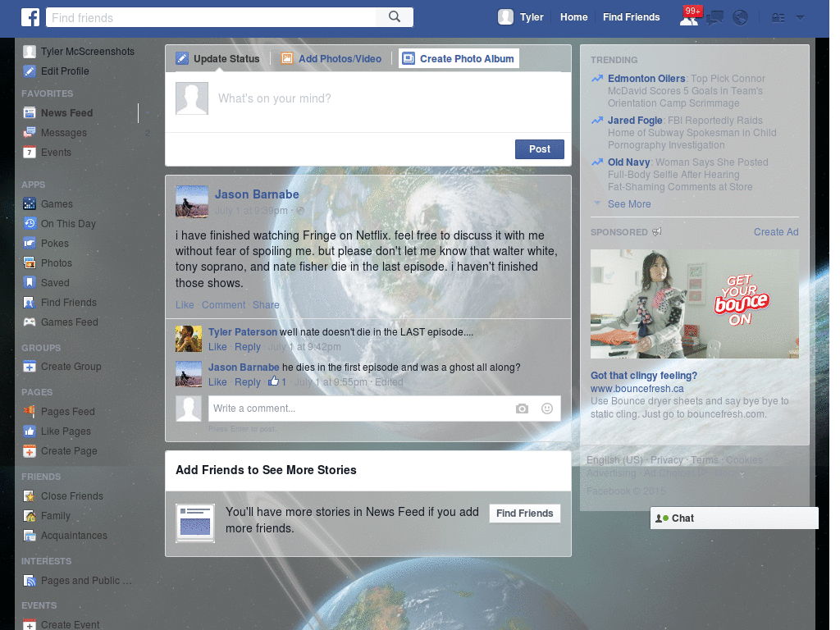
Task: Attach a photo via comment camera icon
Action: pos(522,409)
